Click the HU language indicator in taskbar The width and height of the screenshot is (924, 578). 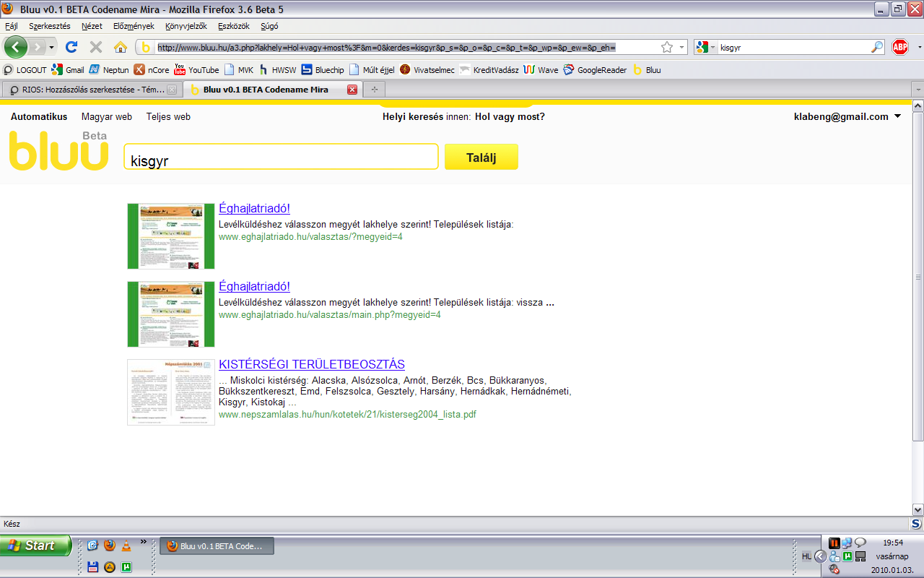point(806,556)
